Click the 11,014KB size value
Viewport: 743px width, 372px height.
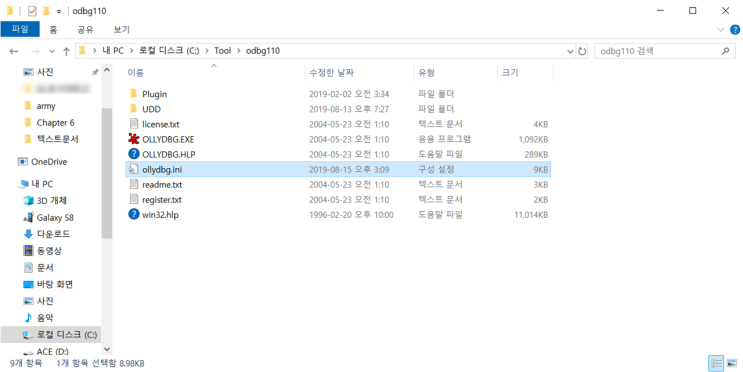(x=531, y=215)
